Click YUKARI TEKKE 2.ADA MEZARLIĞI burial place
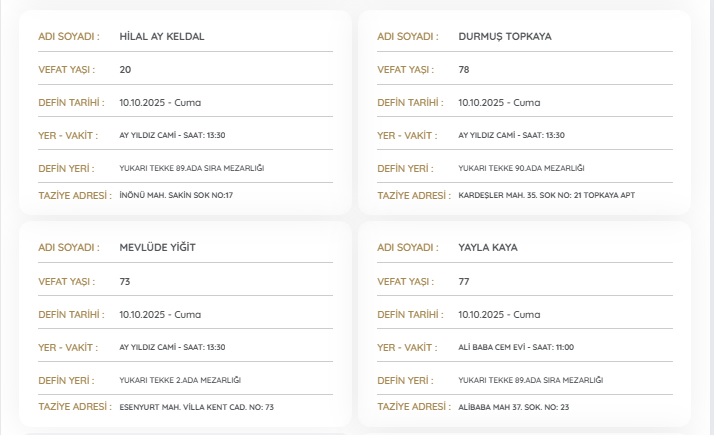The height and width of the screenshot is (440, 717). point(180,380)
